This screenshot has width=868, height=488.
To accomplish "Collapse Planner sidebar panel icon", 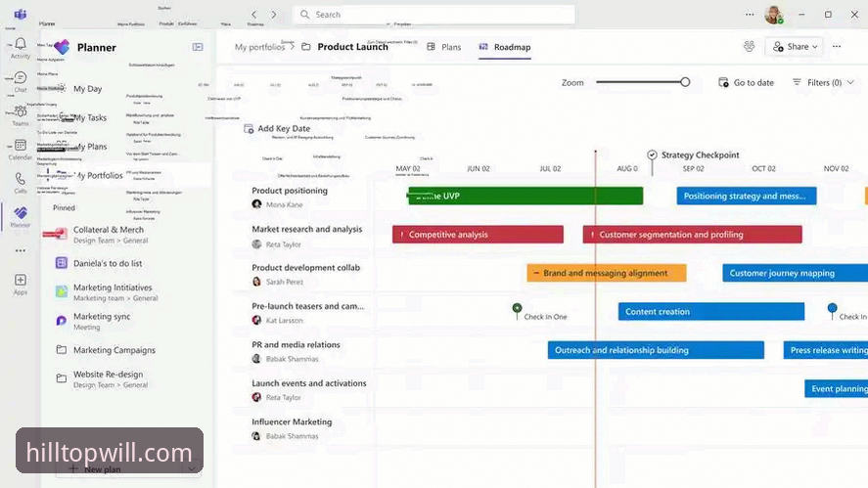I will (x=198, y=47).
